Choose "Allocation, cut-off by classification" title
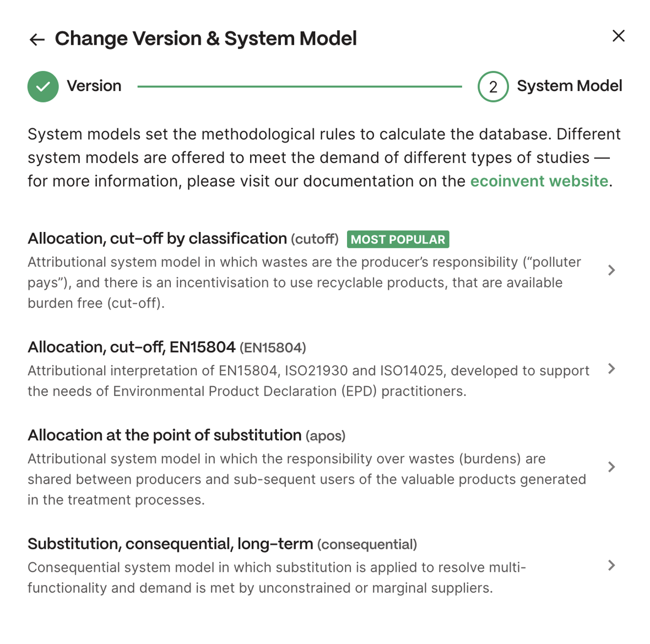 click(158, 239)
